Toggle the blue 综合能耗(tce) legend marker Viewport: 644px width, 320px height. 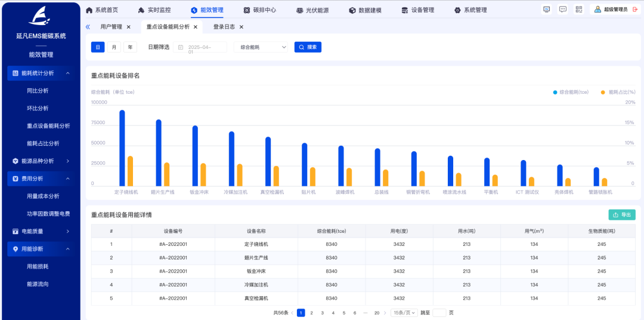pos(555,93)
